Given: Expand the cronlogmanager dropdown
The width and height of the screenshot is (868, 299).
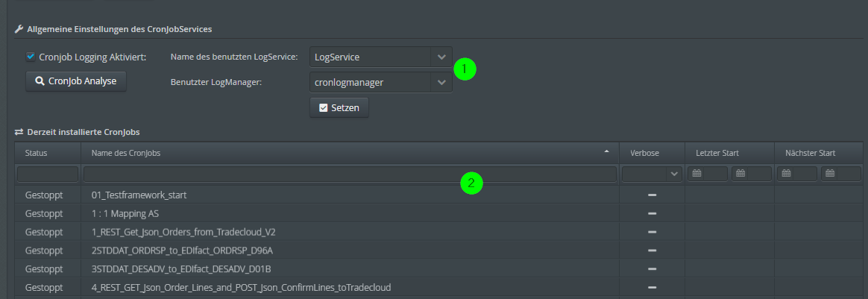Looking at the screenshot, I should pos(441,82).
